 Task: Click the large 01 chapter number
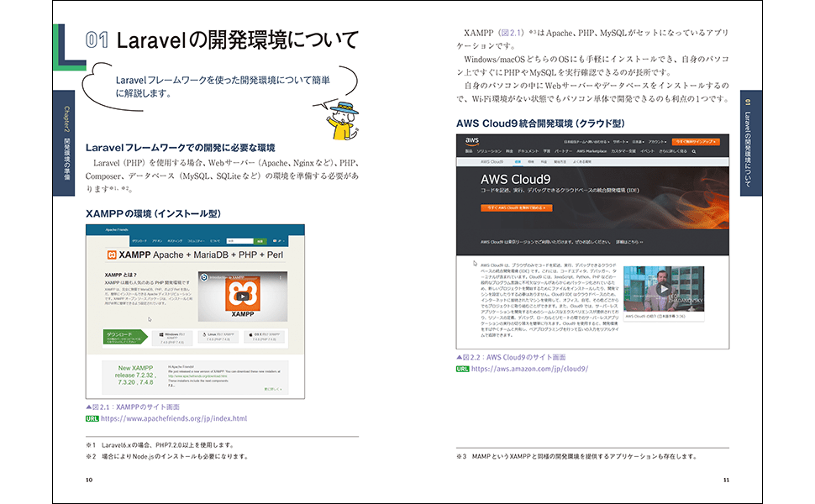pos(97,40)
